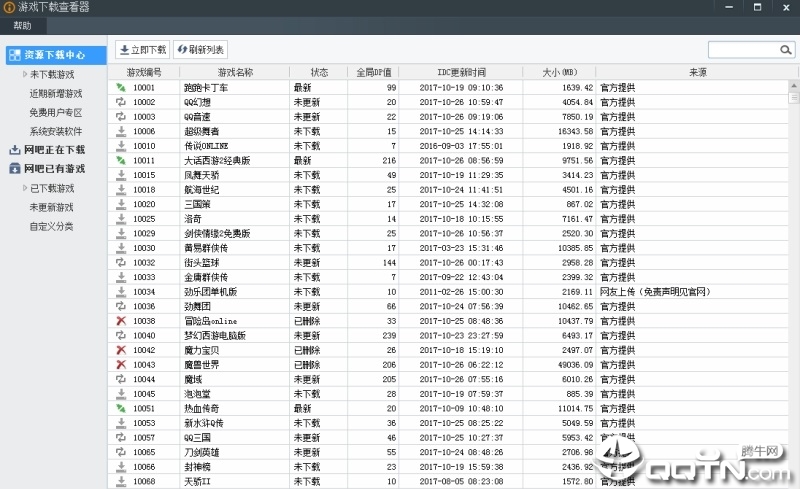Select the game name 梦幻西游电脑版
This screenshot has height=489, width=800.
[215, 336]
